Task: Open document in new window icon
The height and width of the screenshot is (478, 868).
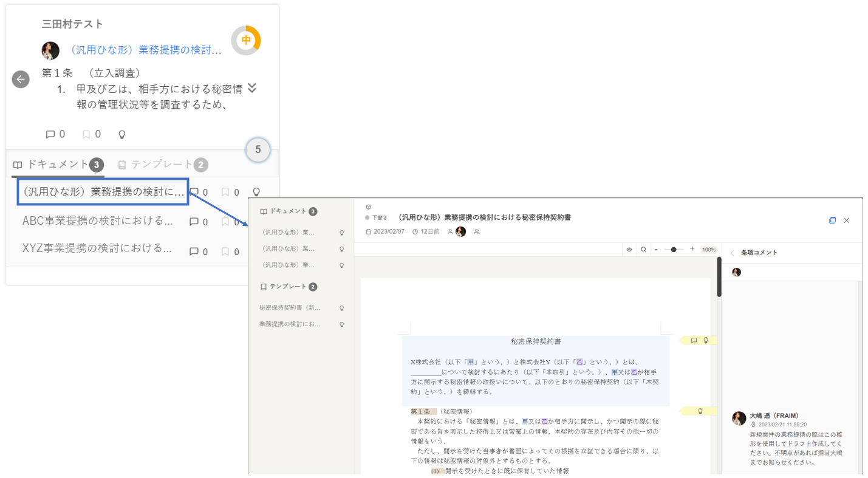Action: 832,220
